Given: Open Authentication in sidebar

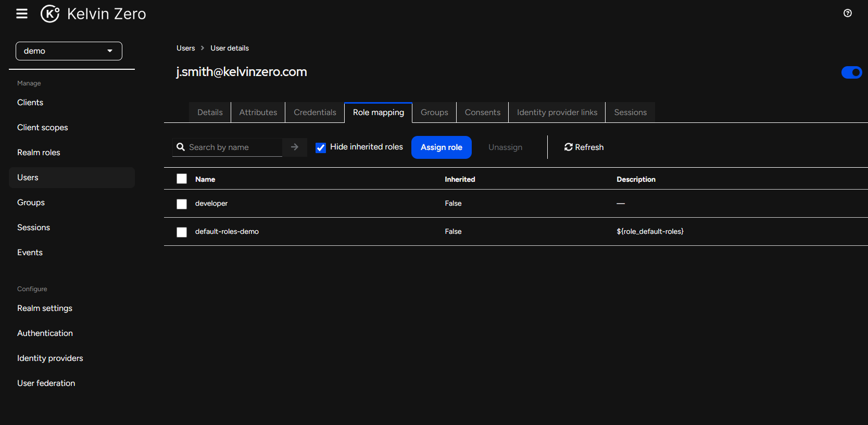Looking at the screenshot, I should click(x=45, y=333).
